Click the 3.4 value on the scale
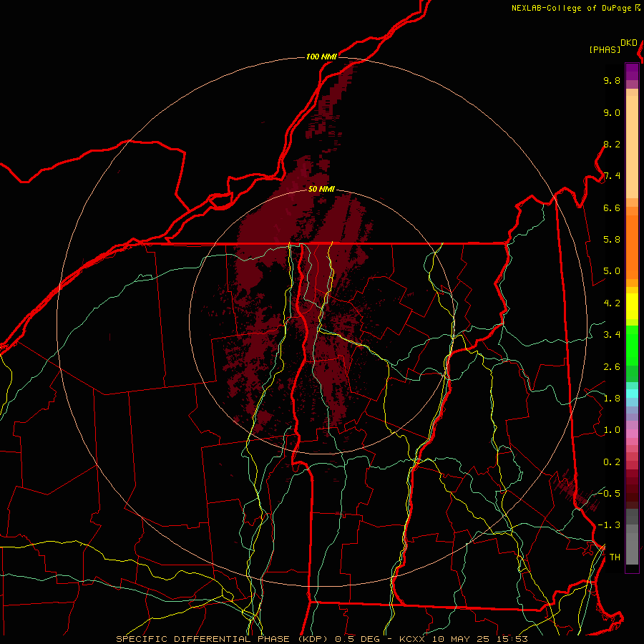The height and width of the screenshot is (644, 644). [612, 335]
